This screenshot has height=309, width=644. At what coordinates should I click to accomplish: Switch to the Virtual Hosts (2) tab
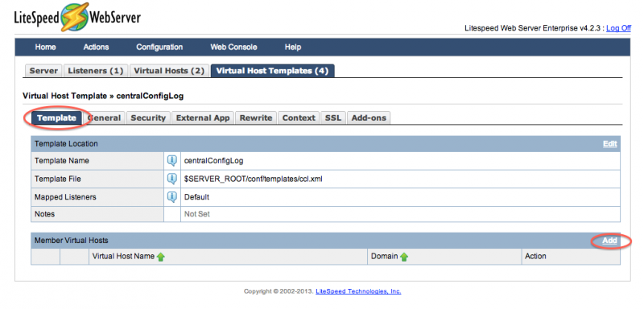[x=169, y=71]
